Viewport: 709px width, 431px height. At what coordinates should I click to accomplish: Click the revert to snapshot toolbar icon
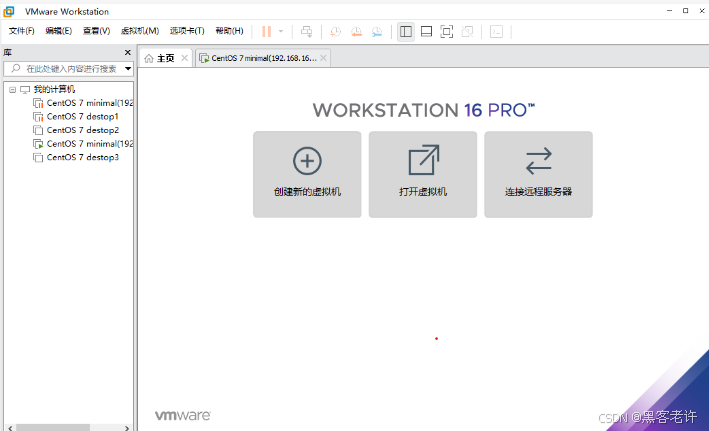point(356,31)
